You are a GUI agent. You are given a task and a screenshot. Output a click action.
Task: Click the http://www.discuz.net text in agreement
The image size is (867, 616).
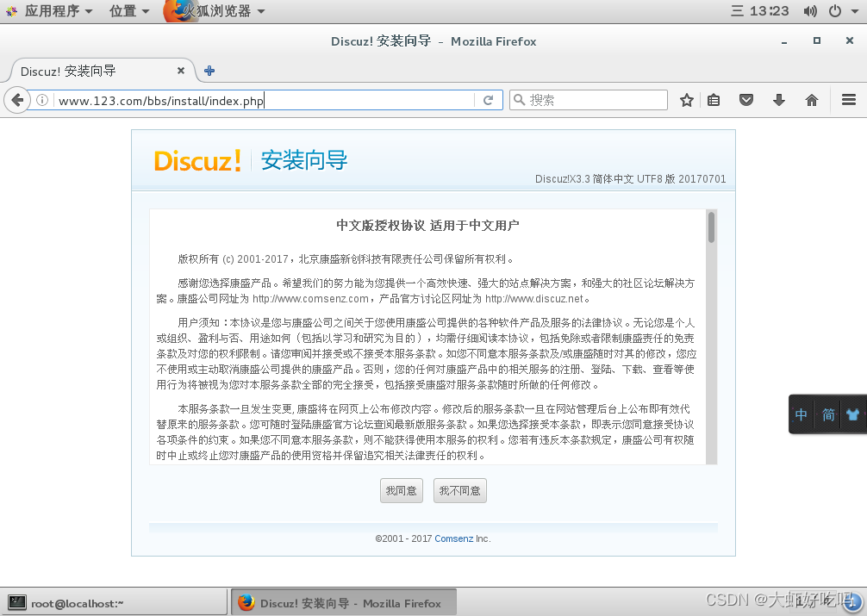[534, 299]
